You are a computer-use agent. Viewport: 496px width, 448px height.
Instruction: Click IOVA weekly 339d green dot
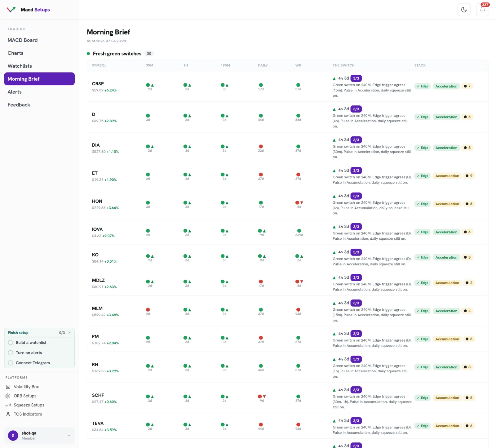point(299,231)
